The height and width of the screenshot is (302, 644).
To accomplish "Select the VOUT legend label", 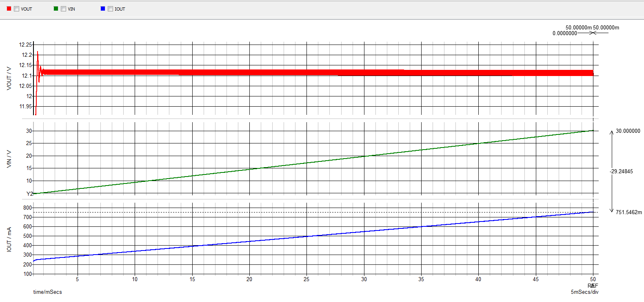I will click(x=27, y=9).
